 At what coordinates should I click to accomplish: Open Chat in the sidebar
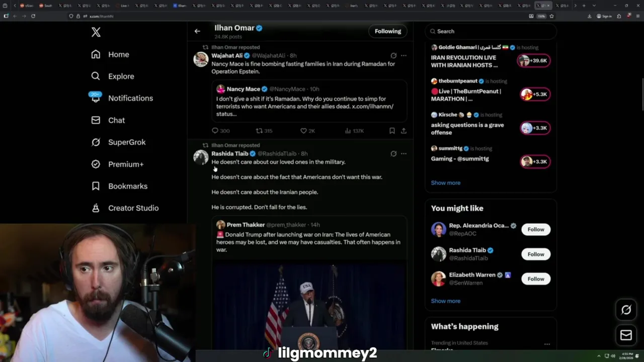[108, 120]
